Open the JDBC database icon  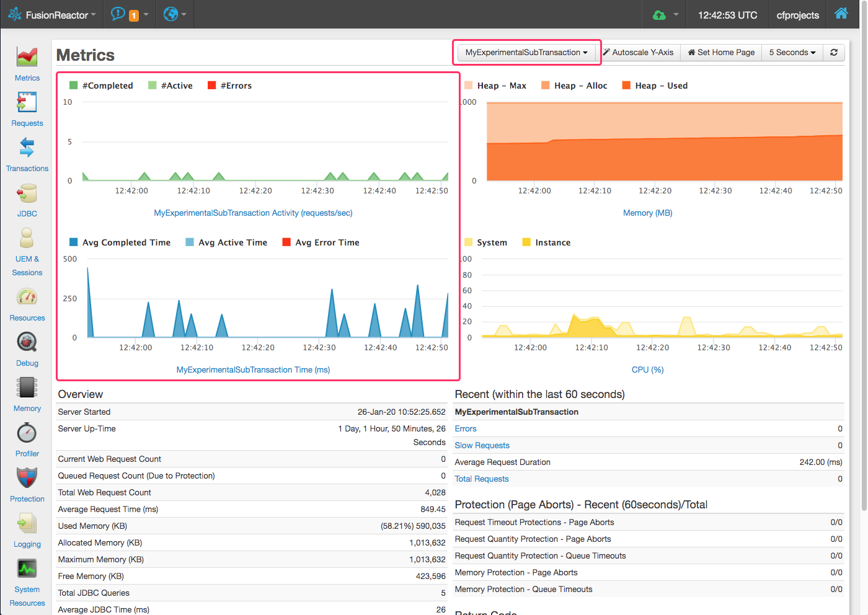tap(27, 193)
